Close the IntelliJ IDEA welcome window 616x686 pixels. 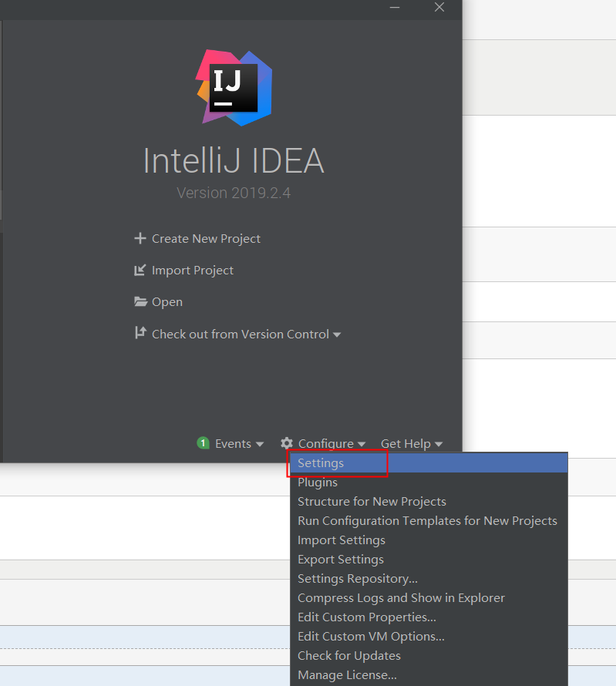point(439,7)
